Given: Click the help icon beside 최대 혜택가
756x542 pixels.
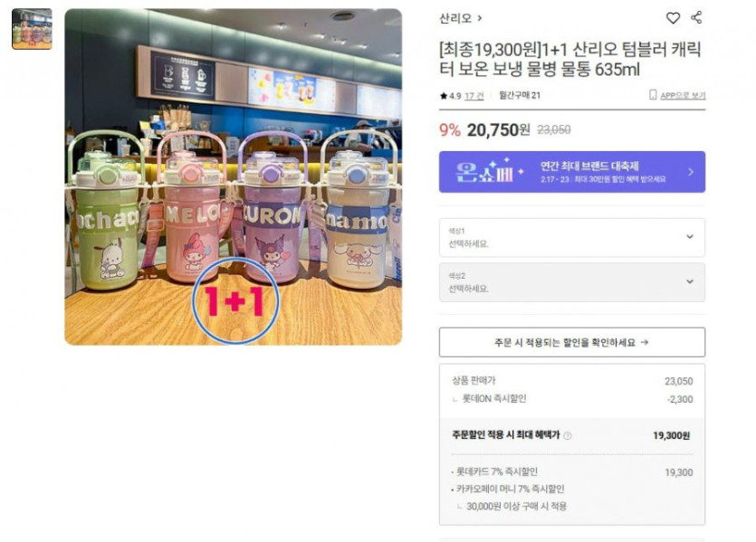Looking at the screenshot, I should 568,436.
